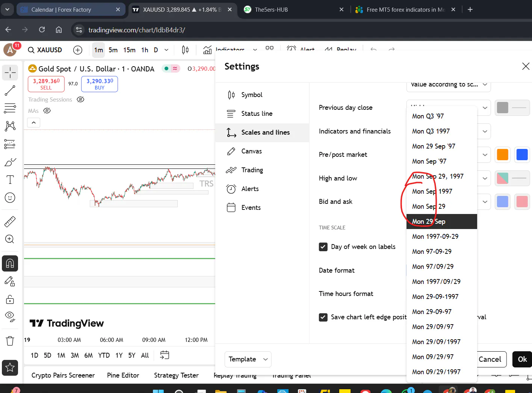Open the go to date icon
Viewport: 532px width, 393px height.
[165, 355]
